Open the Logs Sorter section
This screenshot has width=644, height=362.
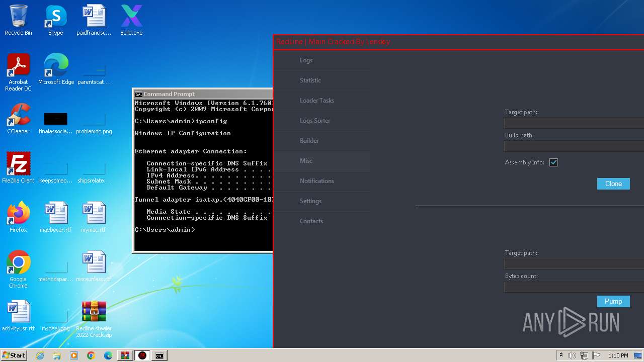click(321, 121)
